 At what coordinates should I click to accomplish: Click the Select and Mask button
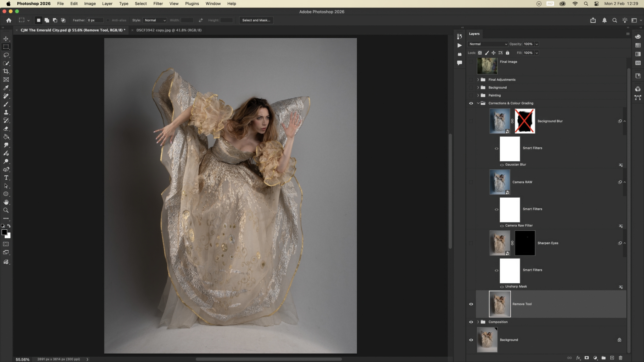click(256, 20)
